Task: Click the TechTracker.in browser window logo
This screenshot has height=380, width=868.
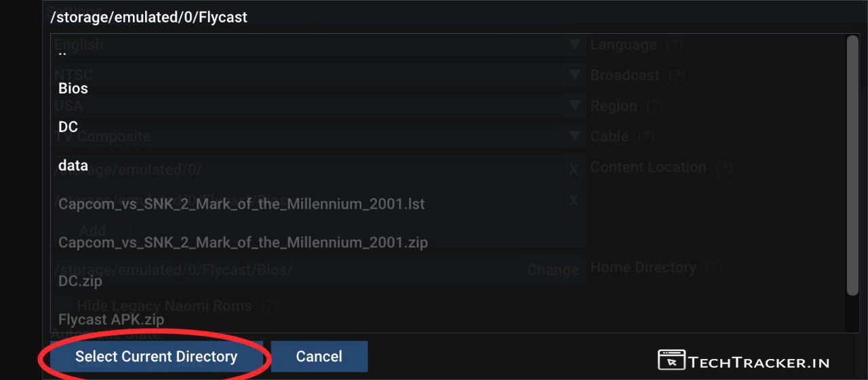Action: (671, 360)
